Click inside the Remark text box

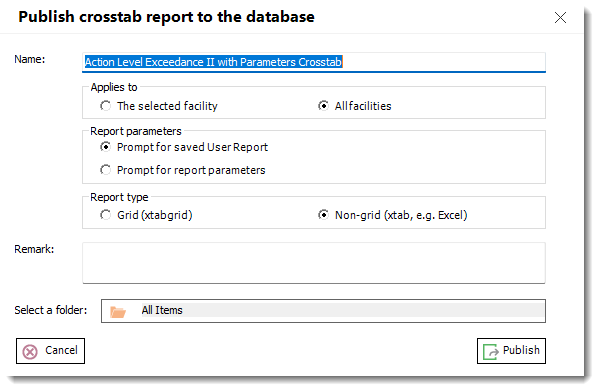point(314,263)
